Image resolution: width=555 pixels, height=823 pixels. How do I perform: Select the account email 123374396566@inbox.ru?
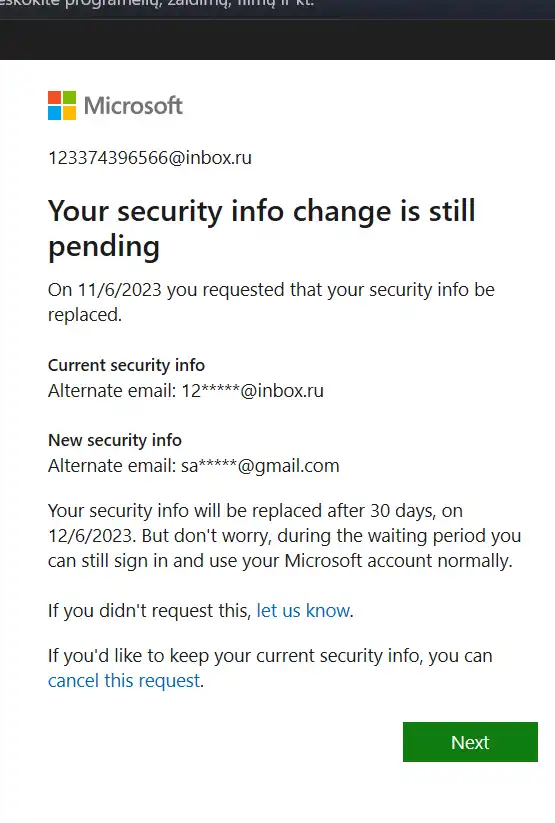tap(150, 157)
